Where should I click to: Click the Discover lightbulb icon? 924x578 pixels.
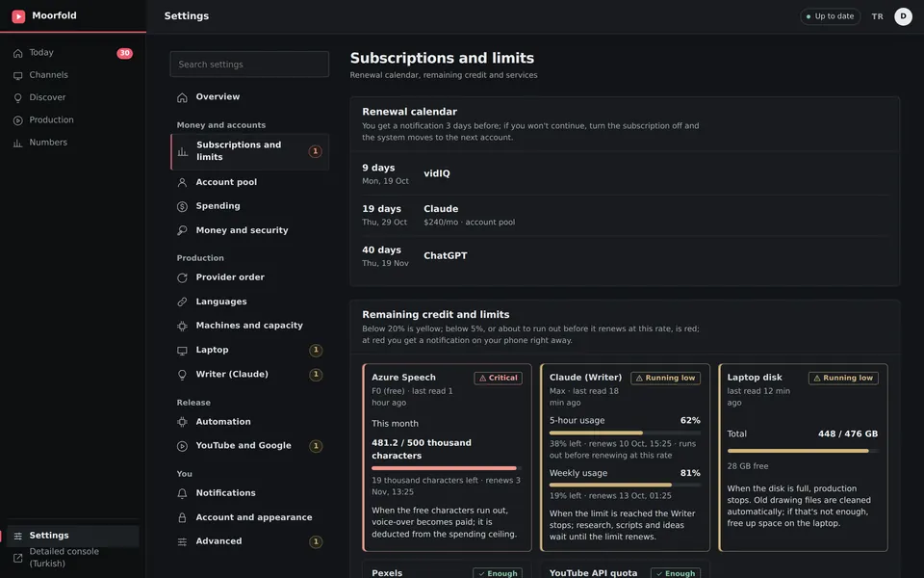17,98
